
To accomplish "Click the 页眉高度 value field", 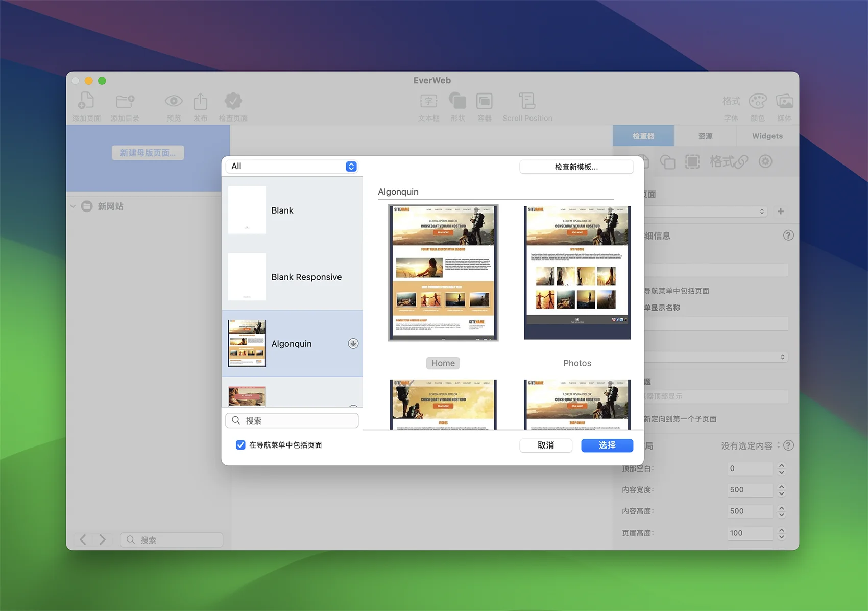I will 750,533.
